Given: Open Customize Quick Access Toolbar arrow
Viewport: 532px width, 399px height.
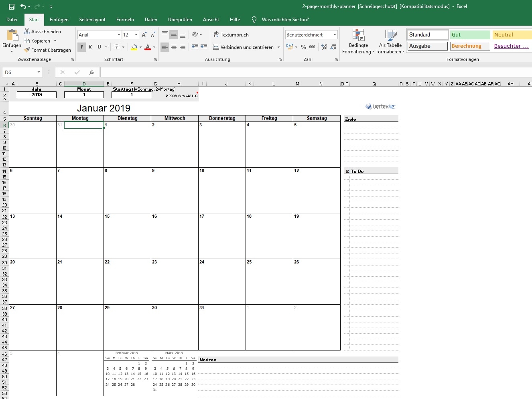Looking at the screenshot, I should [51, 7].
